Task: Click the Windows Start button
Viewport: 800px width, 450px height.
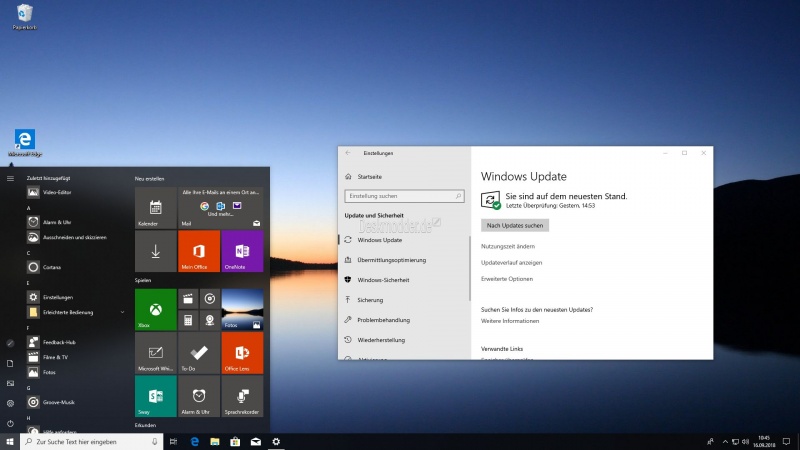Action: (x=10, y=442)
